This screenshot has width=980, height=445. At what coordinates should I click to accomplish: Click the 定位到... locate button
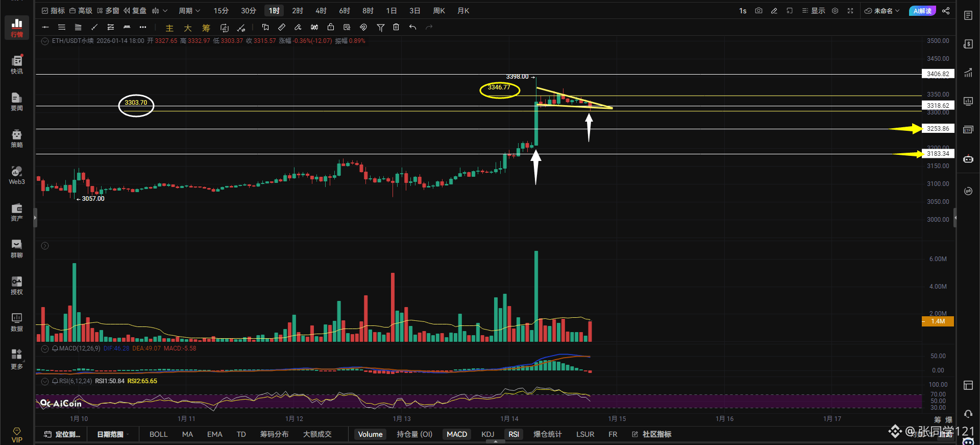(62, 434)
